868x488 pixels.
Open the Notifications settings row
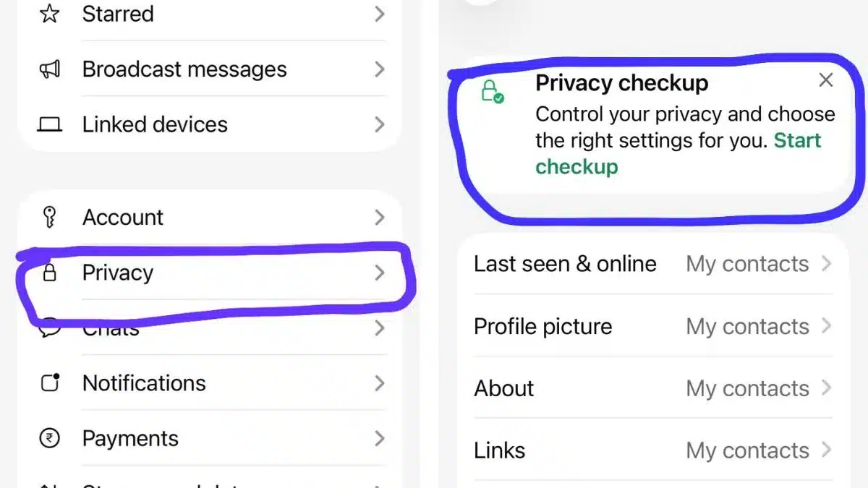[x=217, y=382]
